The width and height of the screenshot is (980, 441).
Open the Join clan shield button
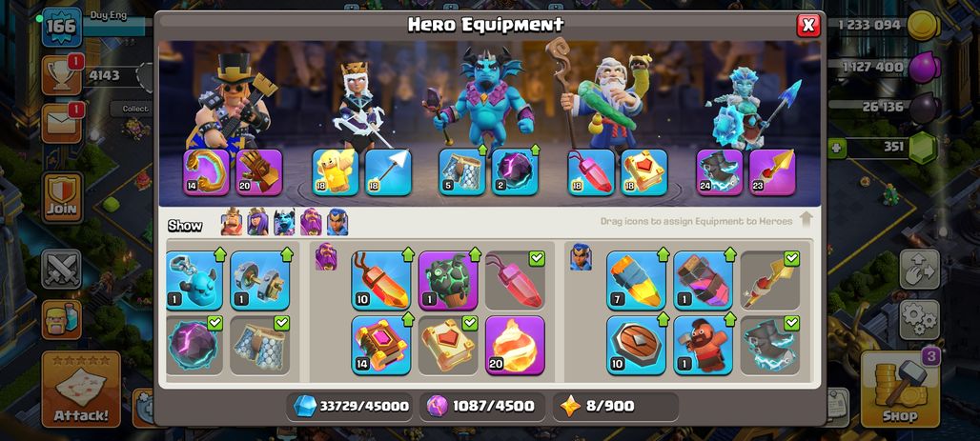pyautogui.click(x=62, y=197)
